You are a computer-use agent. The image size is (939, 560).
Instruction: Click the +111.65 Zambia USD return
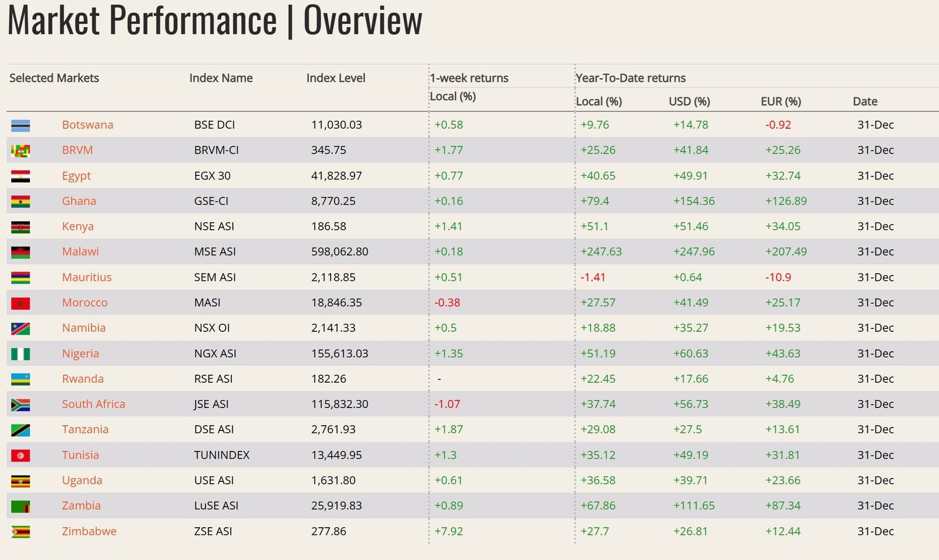[694, 505]
